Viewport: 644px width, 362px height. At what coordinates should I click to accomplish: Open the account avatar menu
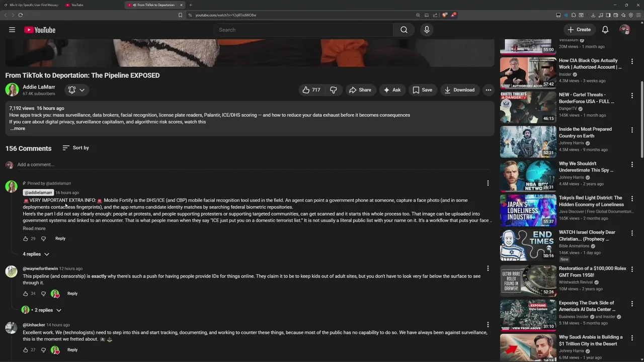(x=624, y=30)
